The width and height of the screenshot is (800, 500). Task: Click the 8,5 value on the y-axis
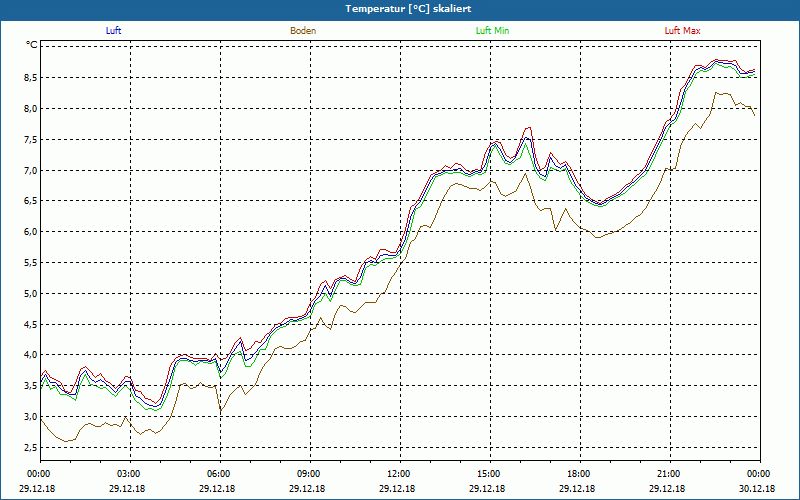(x=30, y=77)
